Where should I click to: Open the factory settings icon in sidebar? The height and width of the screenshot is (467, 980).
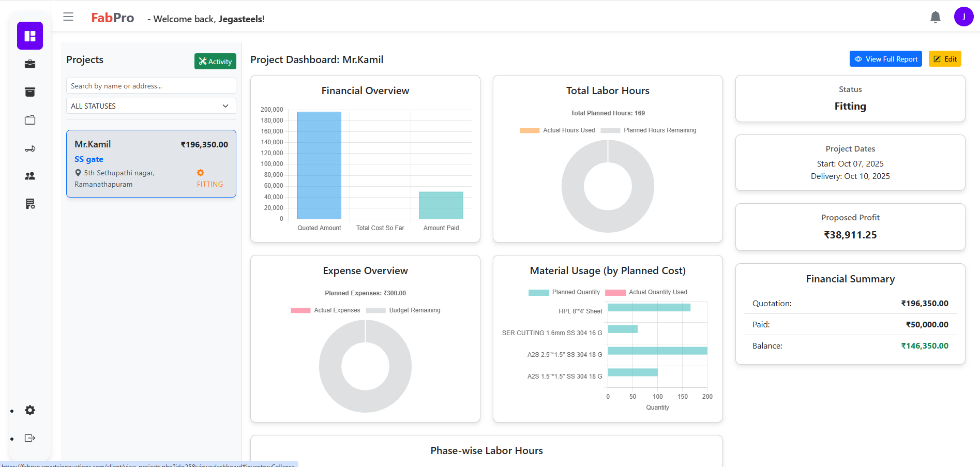pyautogui.click(x=29, y=203)
